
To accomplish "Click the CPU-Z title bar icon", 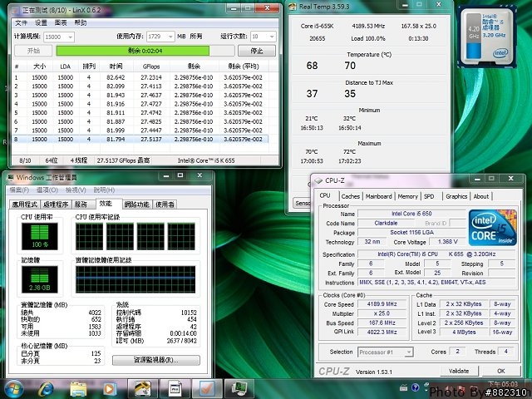I will (318, 180).
